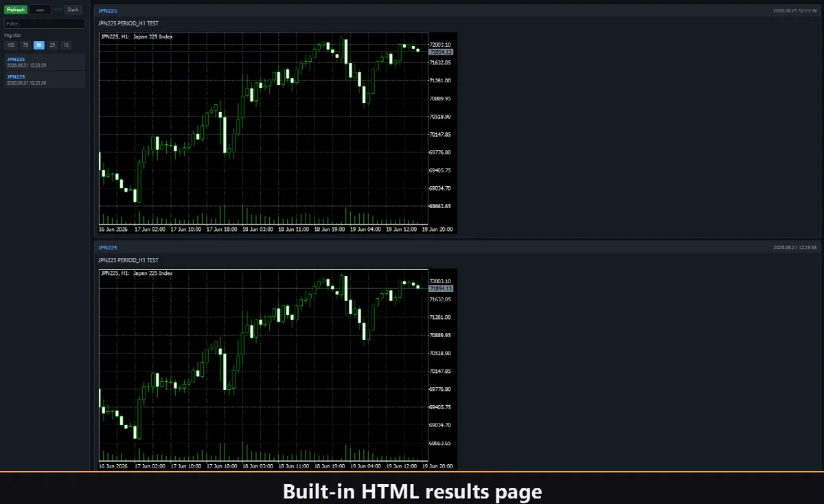Viewport: 824px width, 504px height.
Task: Click the Filter text field
Action: tap(45, 23)
